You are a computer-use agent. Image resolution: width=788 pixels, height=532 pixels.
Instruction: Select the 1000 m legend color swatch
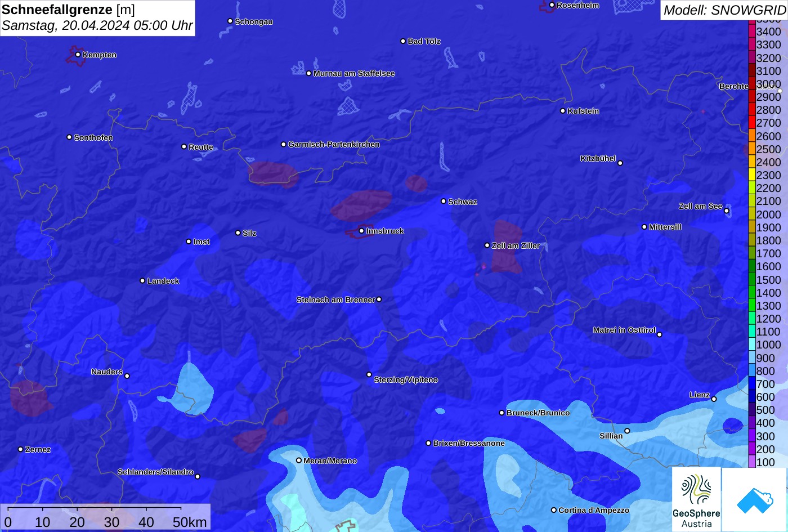(x=751, y=345)
